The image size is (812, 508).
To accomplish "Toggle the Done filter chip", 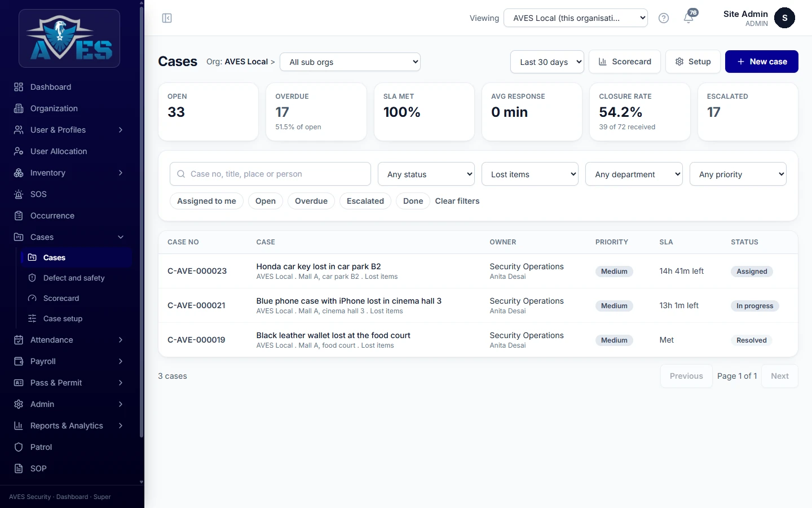I will (x=413, y=201).
